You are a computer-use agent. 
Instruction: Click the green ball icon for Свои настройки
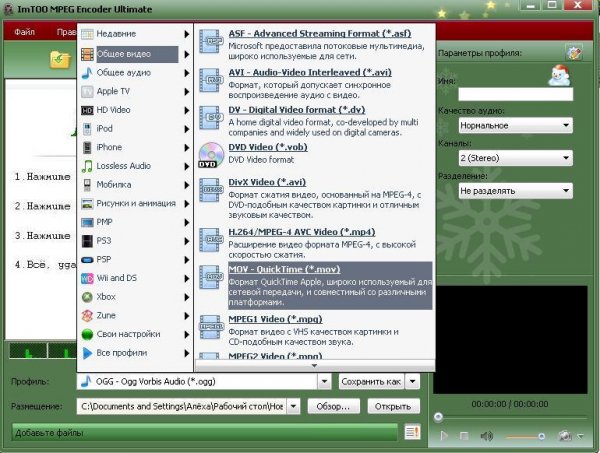(x=87, y=334)
